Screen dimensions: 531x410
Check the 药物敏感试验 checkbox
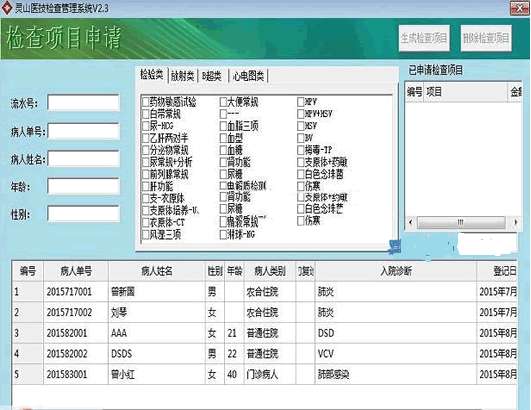[x=146, y=101]
